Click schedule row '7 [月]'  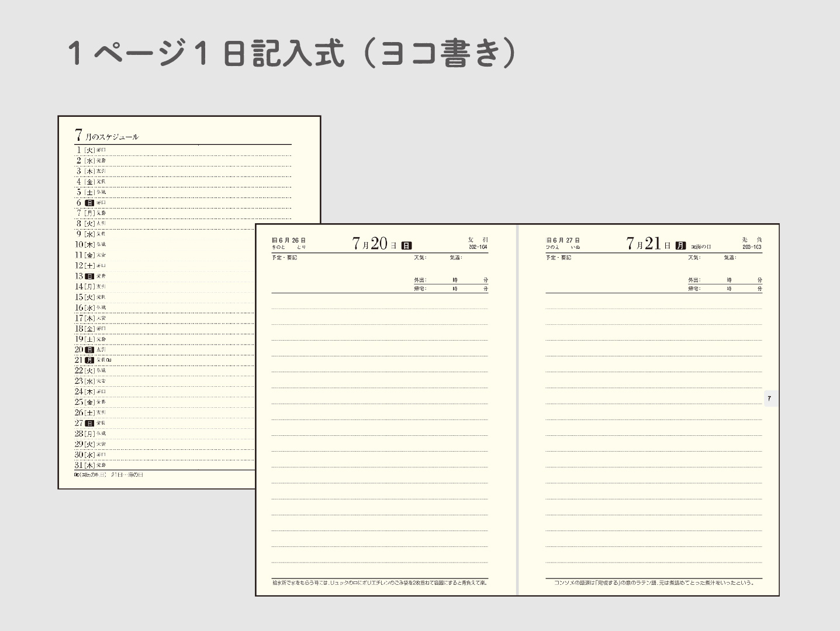(x=183, y=213)
